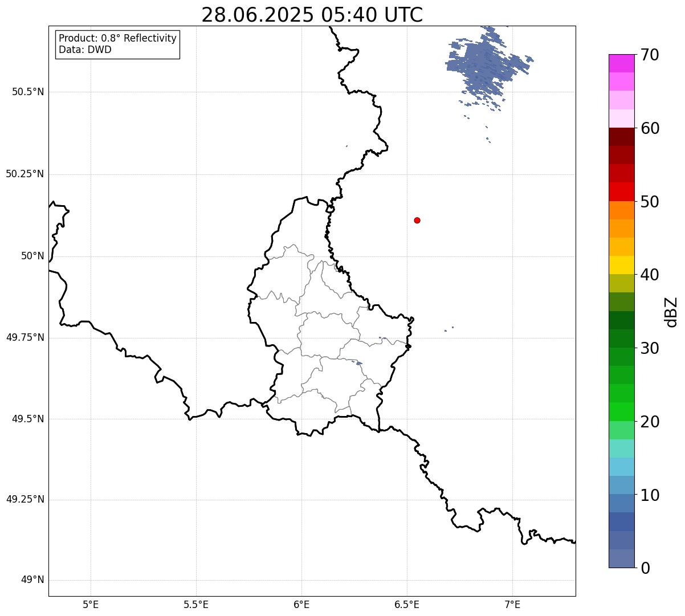685x616 pixels.
Task: Click the "49.5°N" latitude label
Action: pos(28,419)
